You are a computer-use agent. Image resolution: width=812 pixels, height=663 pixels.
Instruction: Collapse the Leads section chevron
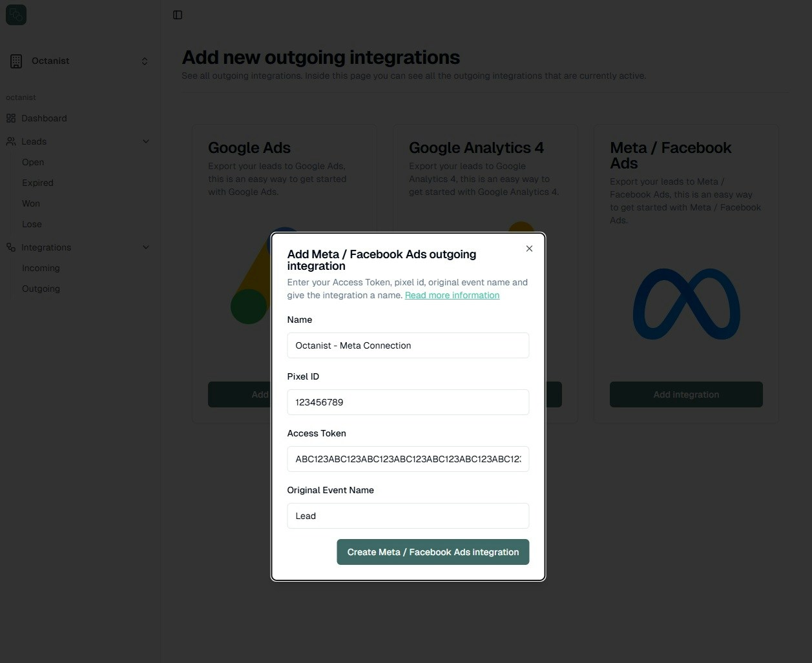pos(146,141)
